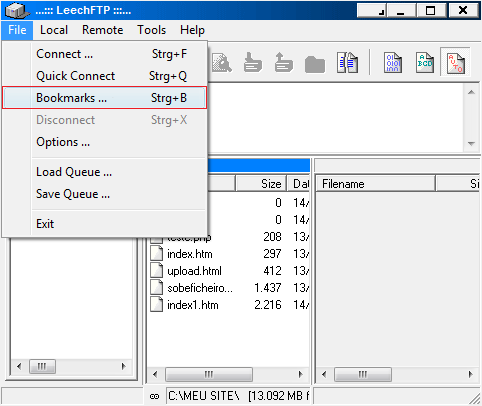The height and width of the screenshot is (406, 482).
Task: Open the Help menu
Action: pyautogui.click(x=192, y=30)
